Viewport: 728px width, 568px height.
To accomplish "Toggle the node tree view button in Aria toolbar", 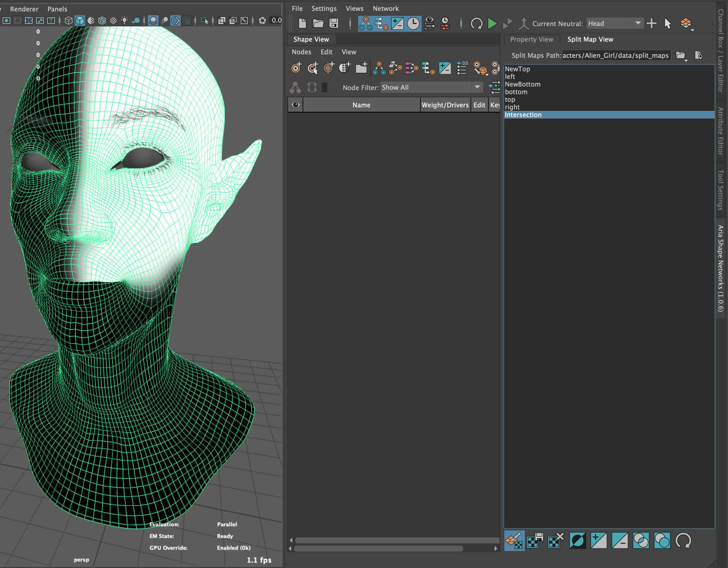I will (x=366, y=24).
